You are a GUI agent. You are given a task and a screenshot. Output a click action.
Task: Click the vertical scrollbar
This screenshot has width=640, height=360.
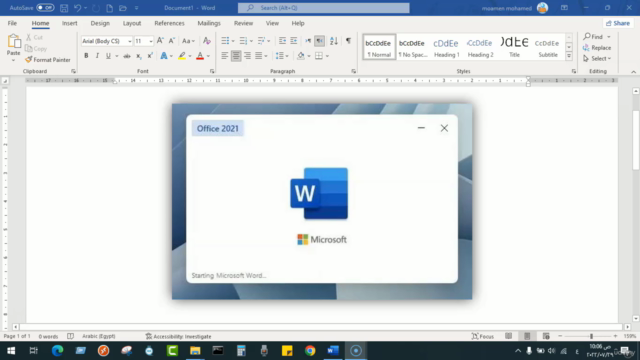coord(636,140)
